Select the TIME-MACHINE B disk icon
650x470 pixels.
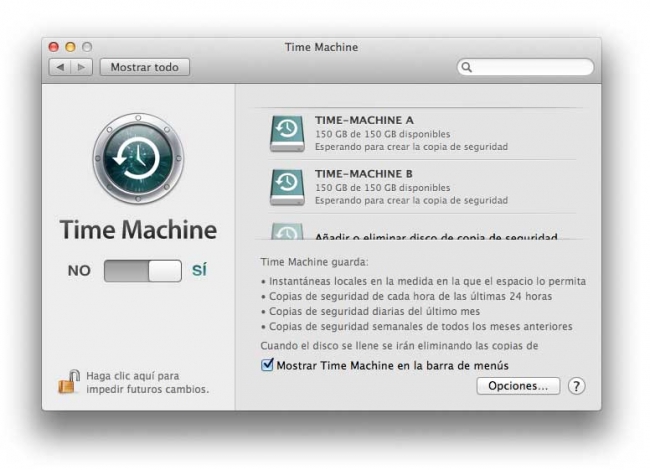(x=287, y=187)
